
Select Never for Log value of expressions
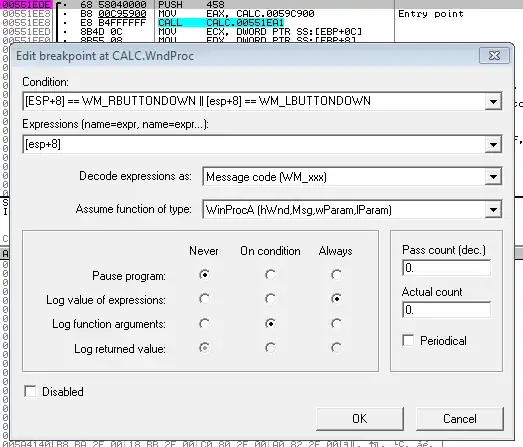[x=204, y=299]
